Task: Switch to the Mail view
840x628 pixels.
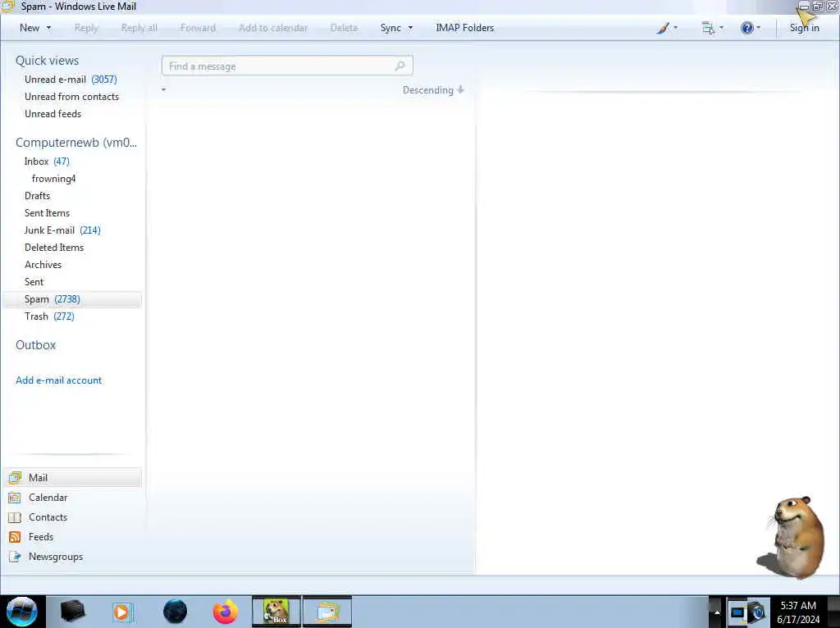Action: point(73,477)
